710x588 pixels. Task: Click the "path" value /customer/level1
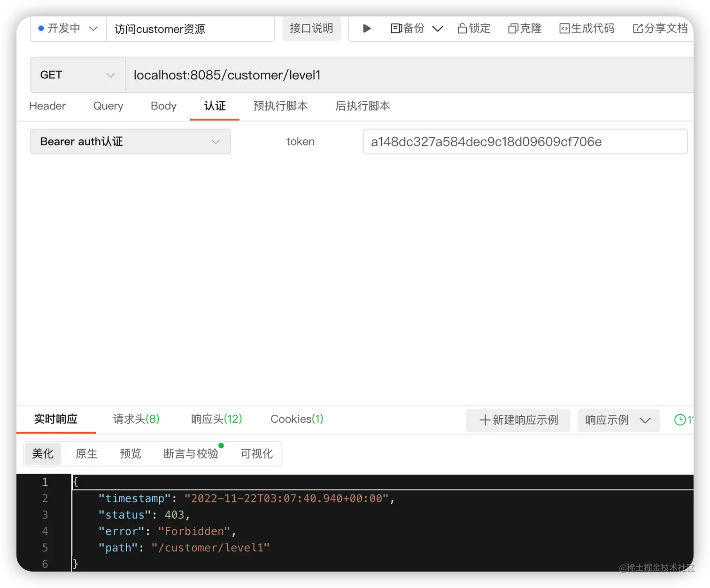pos(210,548)
